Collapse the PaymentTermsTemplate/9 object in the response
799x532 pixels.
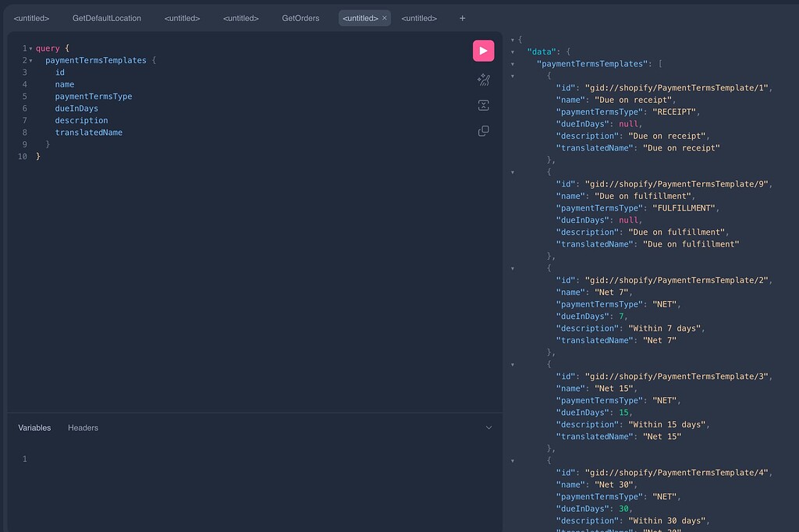(513, 172)
